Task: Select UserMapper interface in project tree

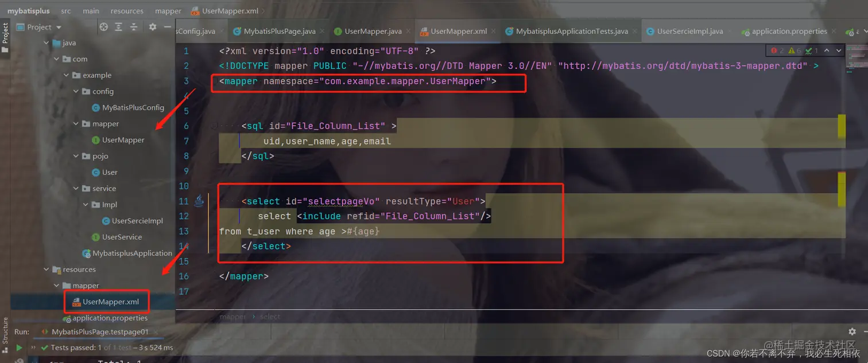Action: click(118, 140)
